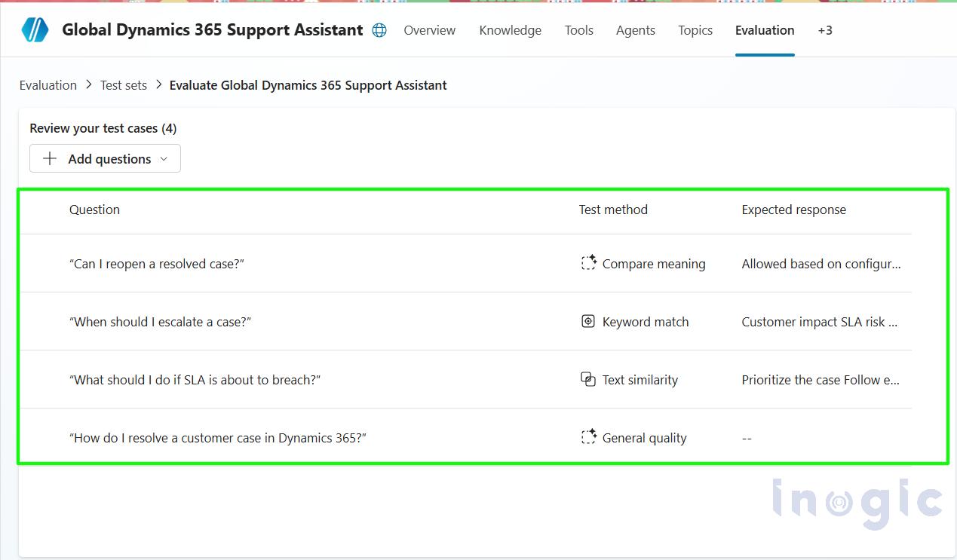Select the Text similarity overlapping-squares icon
This screenshot has width=957, height=560.
click(x=588, y=379)
